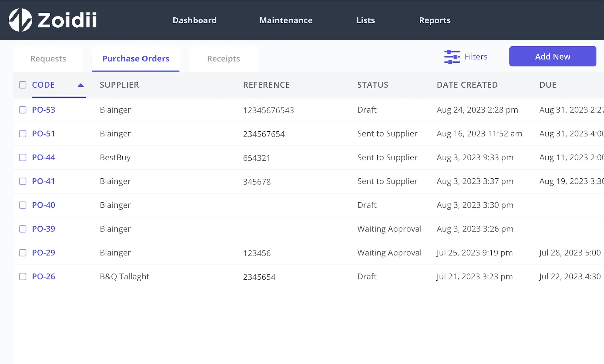Click date Aug 3, 2023 9:33 pm
This screenshot has width=604, height=364.
tap(475, 158)
